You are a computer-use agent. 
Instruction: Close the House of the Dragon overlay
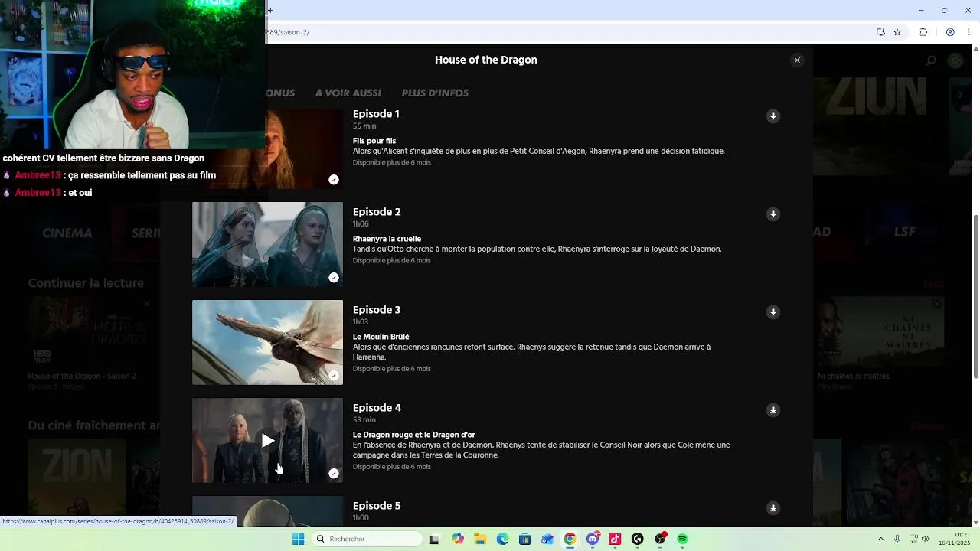[797, 60]
